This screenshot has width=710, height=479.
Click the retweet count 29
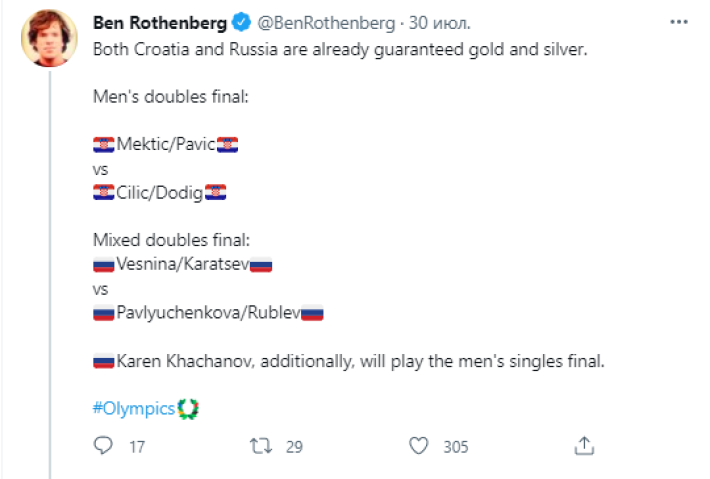[x=294, y=447]
